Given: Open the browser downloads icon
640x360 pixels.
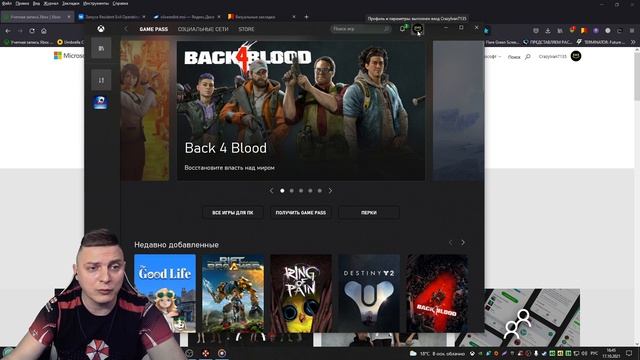Looking at the screenshot, I should (x=548, y=31).
